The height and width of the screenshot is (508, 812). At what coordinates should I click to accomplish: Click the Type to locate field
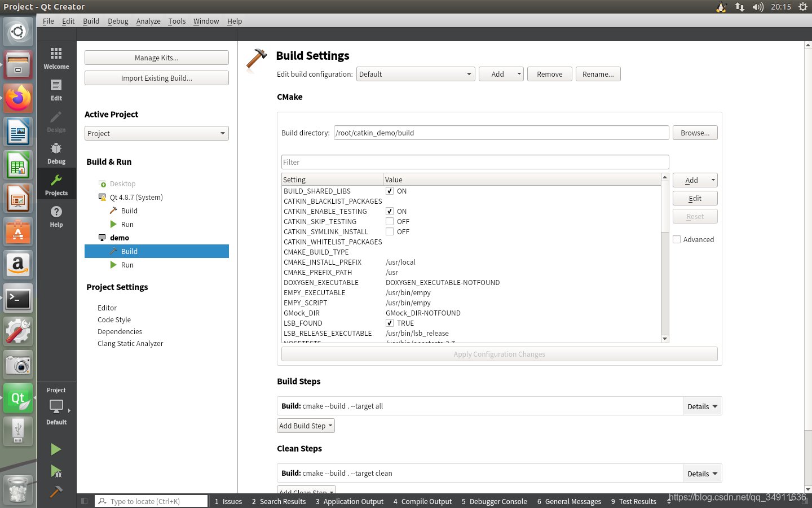(x=151, y=501)
